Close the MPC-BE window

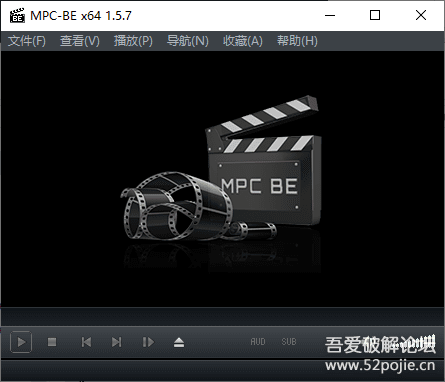click(421, 15)
